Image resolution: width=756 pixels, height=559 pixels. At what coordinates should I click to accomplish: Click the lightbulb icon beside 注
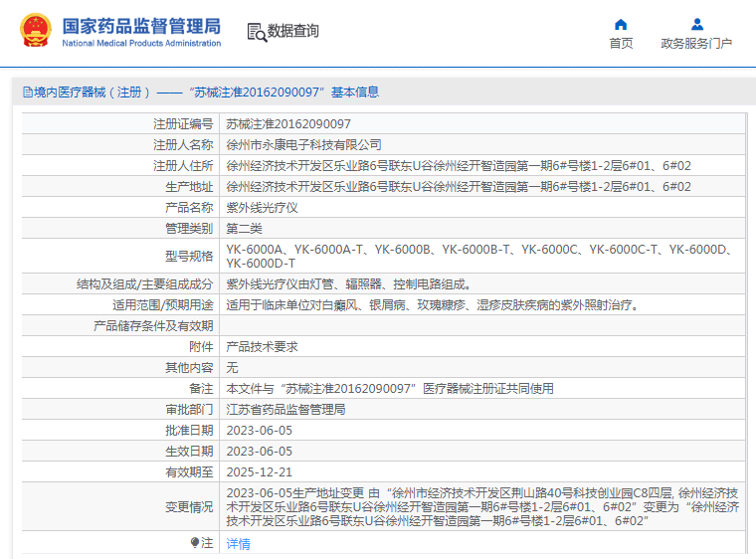point(194,543)
